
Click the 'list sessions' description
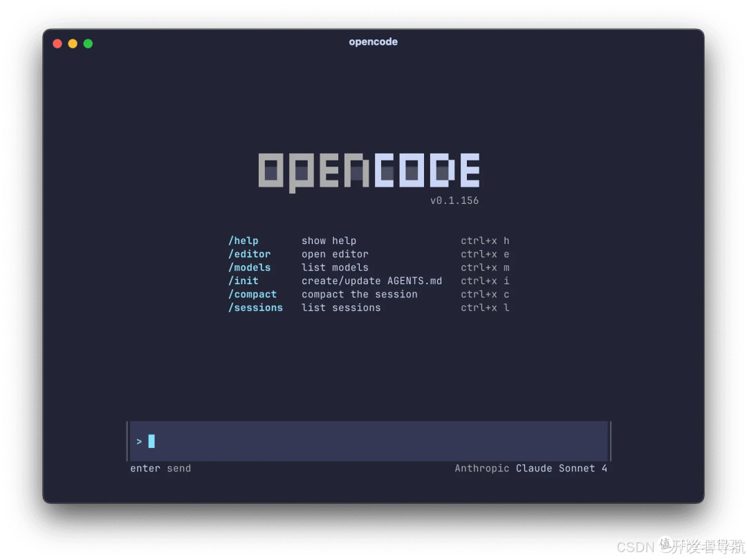[341, 308]
